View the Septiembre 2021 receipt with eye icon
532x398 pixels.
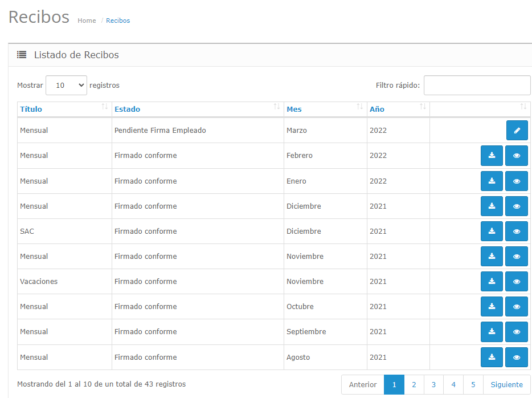click(517, 332)
